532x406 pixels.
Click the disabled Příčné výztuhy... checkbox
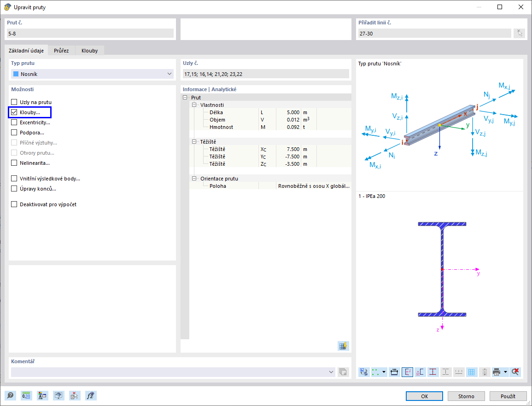point(14,143)
